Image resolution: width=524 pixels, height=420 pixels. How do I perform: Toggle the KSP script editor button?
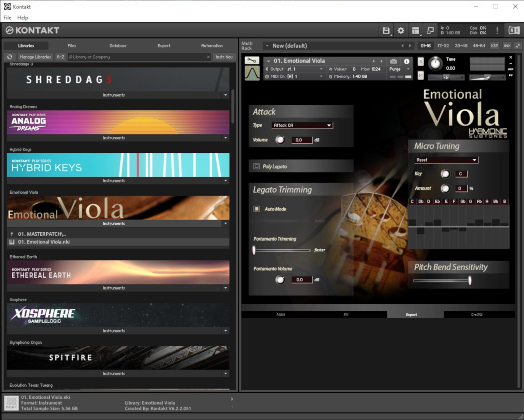(494, 45)
